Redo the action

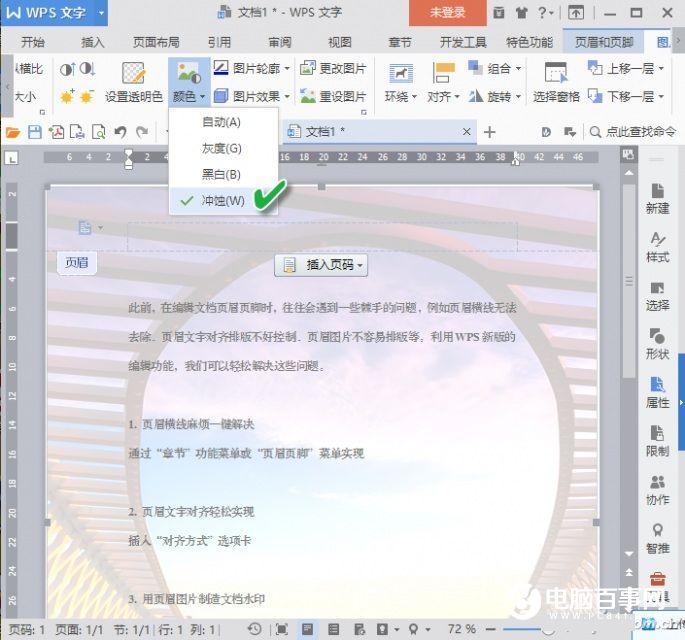click(x=142, y=132)
